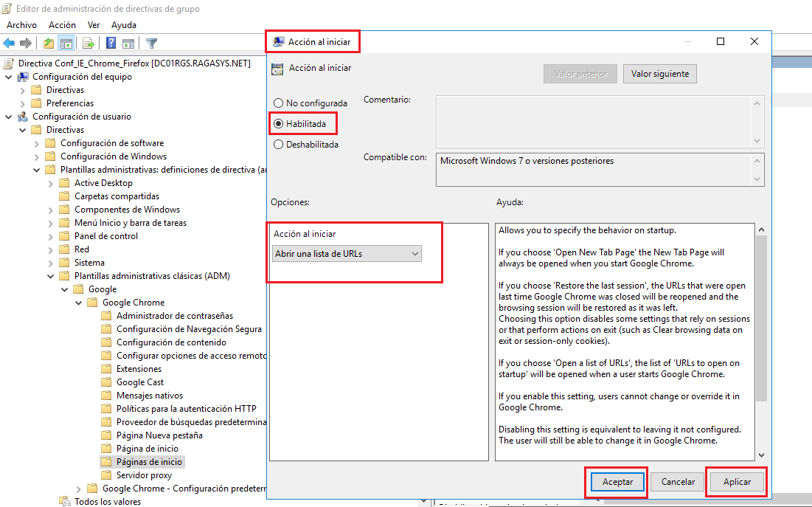Screen dimensions: 812x507
Task: Click the Back navigation arrow
Action: (x=9, y=42)
